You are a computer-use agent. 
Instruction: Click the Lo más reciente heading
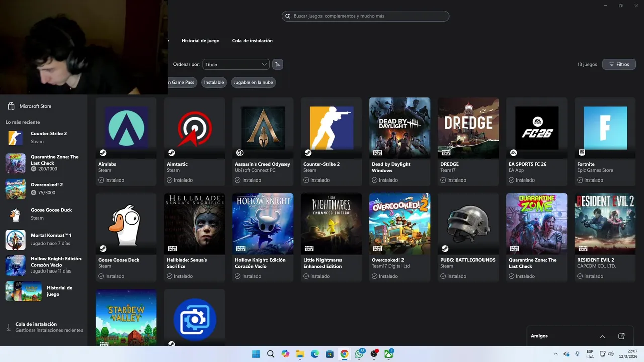click(x=23, y=122)
